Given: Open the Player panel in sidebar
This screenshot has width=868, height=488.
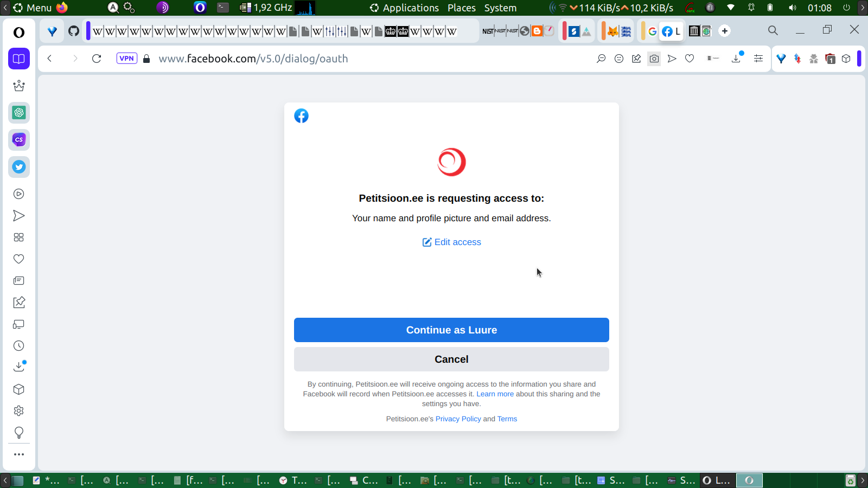Looking at the screenshot, I should point(19,194).
